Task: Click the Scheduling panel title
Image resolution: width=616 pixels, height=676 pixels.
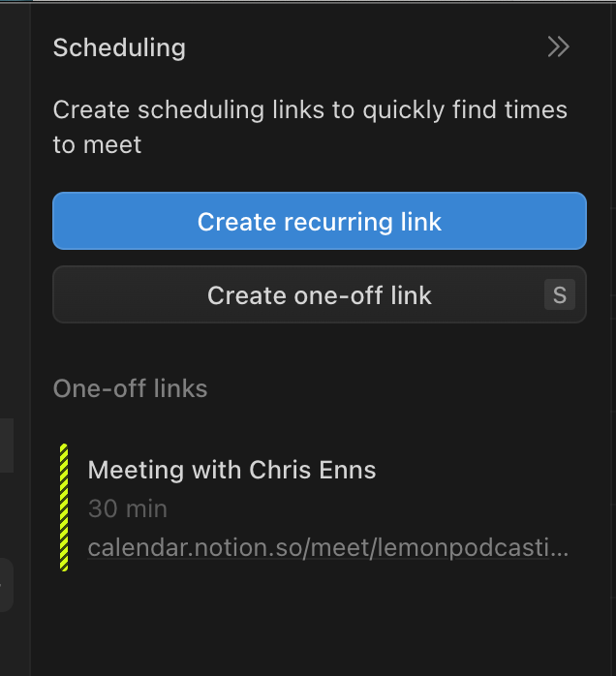Action: click(x=119, y=47)
